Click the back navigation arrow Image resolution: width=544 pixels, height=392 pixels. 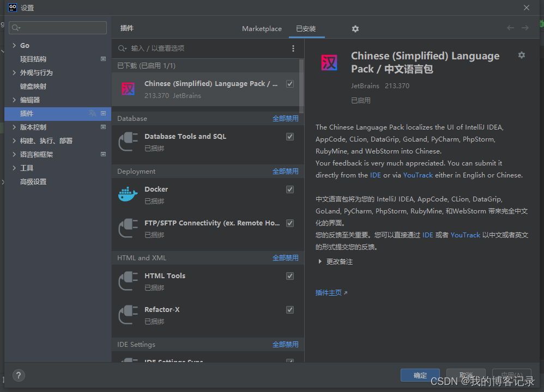pyautogui.click(x=510, y=28)
